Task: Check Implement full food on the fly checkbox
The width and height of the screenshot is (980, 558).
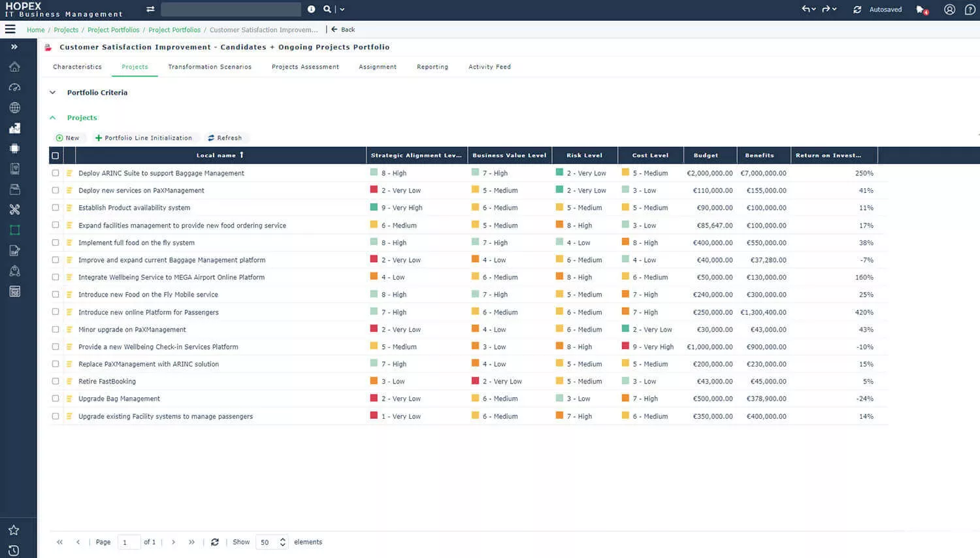Action: pyautogui.click(x=56, y=242)
